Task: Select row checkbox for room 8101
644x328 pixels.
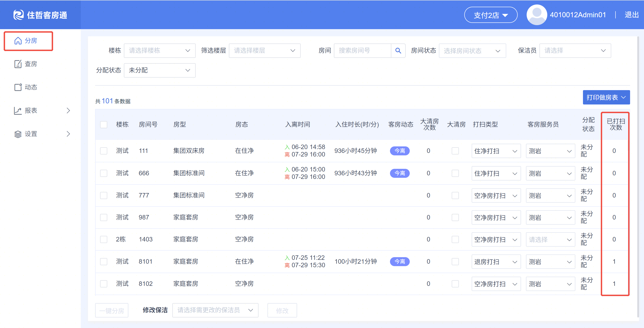Action: 103,262
